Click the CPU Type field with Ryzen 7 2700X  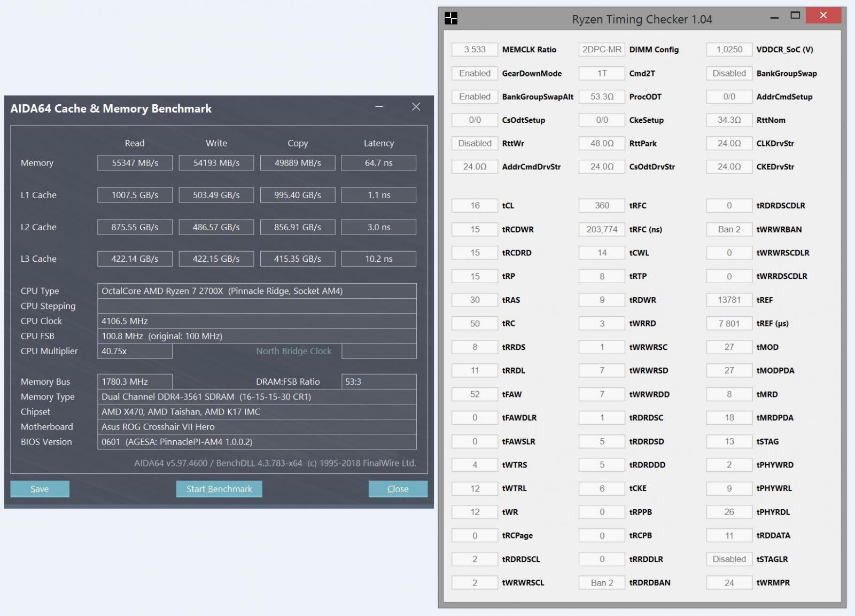click(257, 291)
